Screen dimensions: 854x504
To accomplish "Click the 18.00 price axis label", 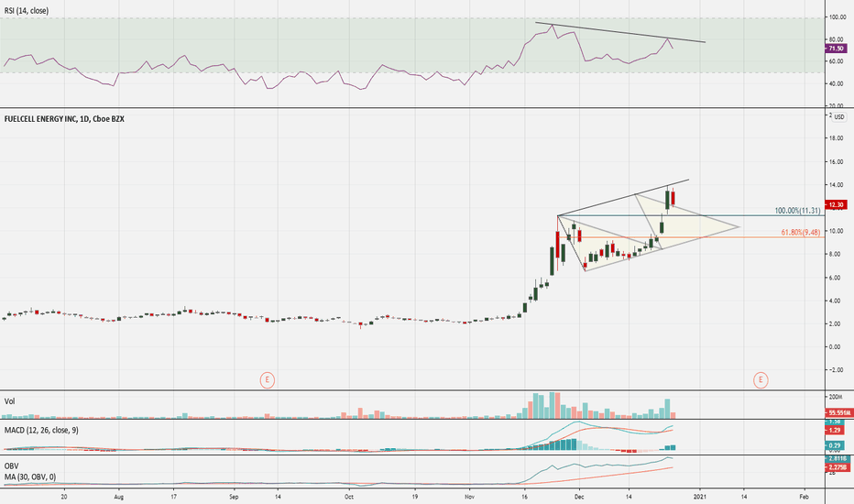I will (x=836, y=138).
